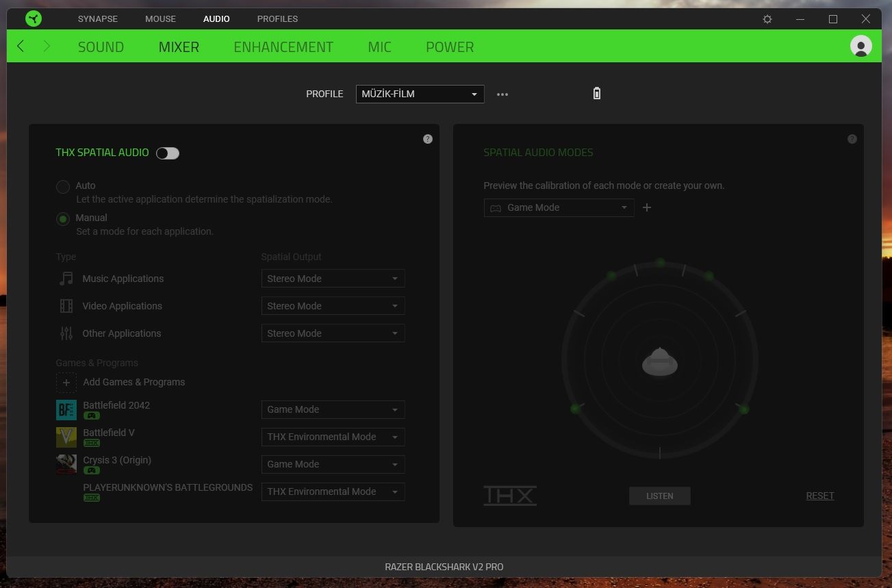The image size is (892, 588).
Task: Click the Battlefield 2042 game icon
Action: (66, 410)
